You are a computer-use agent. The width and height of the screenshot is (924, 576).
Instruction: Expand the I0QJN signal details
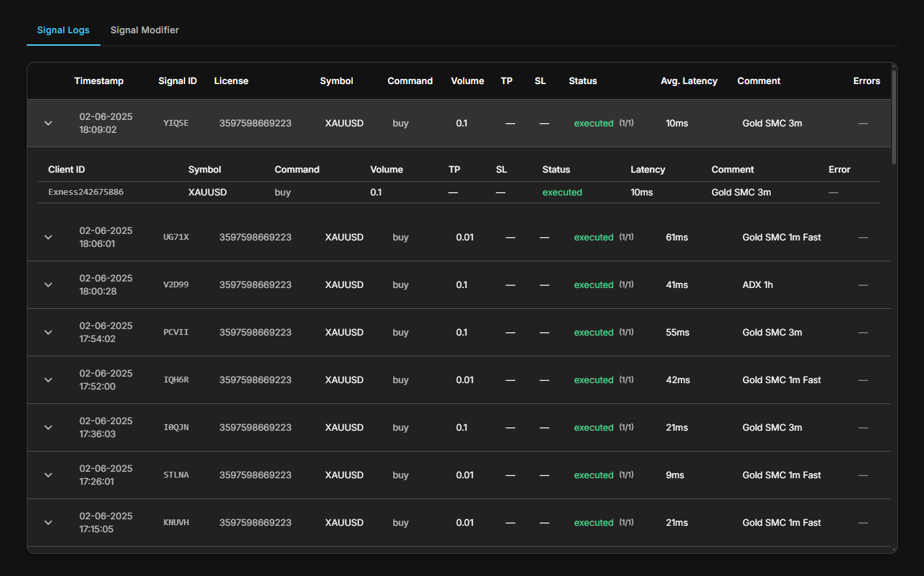(x=48, y=427)
